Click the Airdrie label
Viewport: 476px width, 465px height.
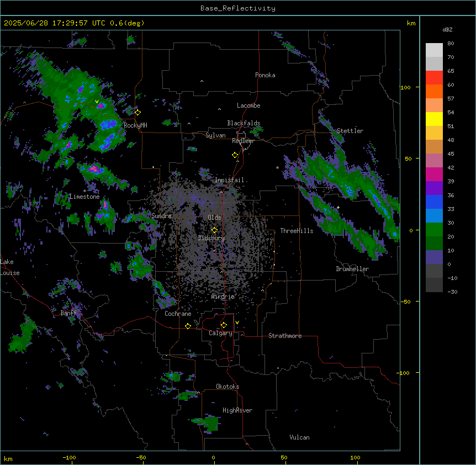point(223,297)
